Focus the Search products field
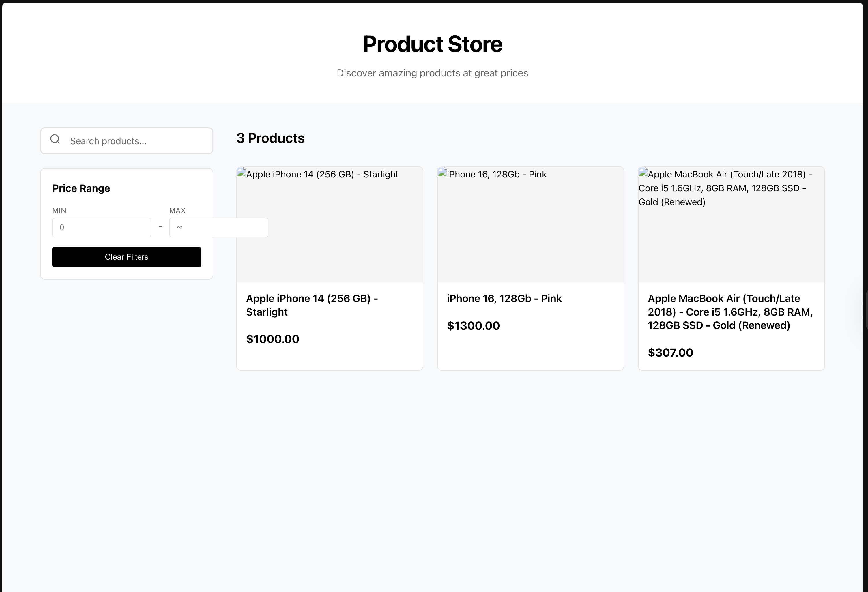The height and width of the screenshot is (592, 868). [x=138, y=141]
